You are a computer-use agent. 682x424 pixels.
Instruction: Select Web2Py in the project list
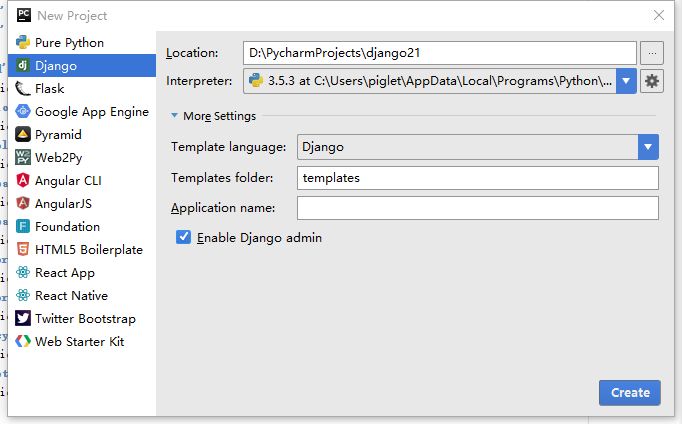(82, 157)
